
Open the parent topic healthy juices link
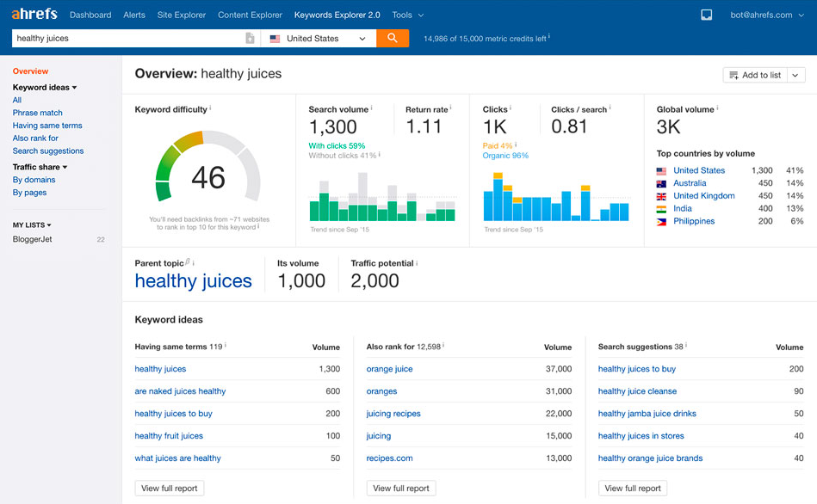(x=193, y=281)
